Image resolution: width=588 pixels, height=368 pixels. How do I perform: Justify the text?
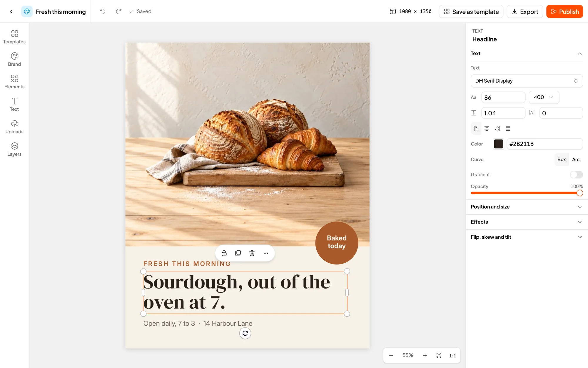508,128
